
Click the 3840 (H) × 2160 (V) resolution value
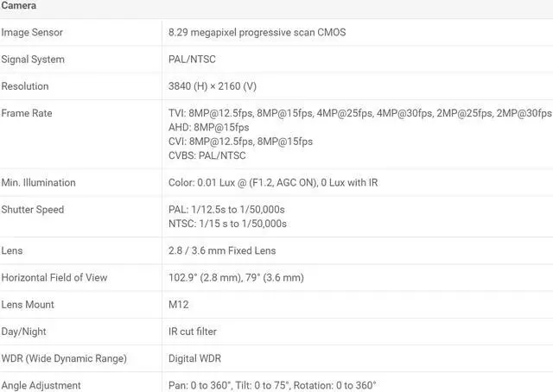click(212, 86)
